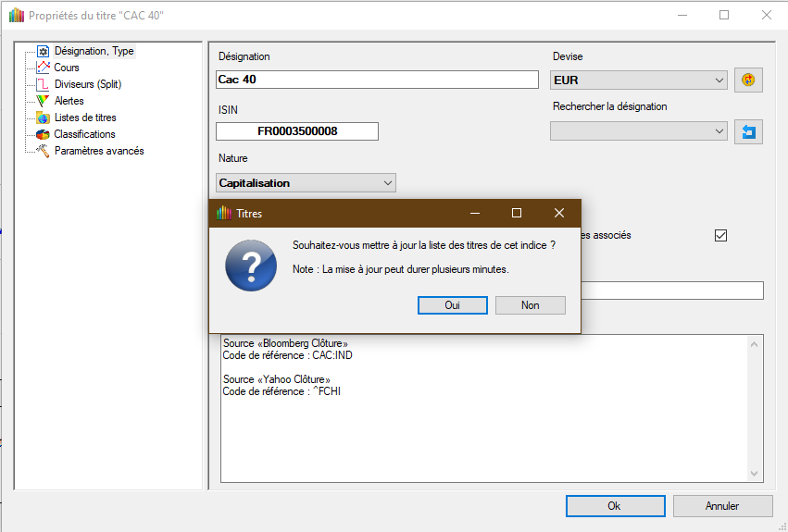Click the Désignation, Type gear icon
This screenshot has width=788, height=532.
click(x=44, y=51)
